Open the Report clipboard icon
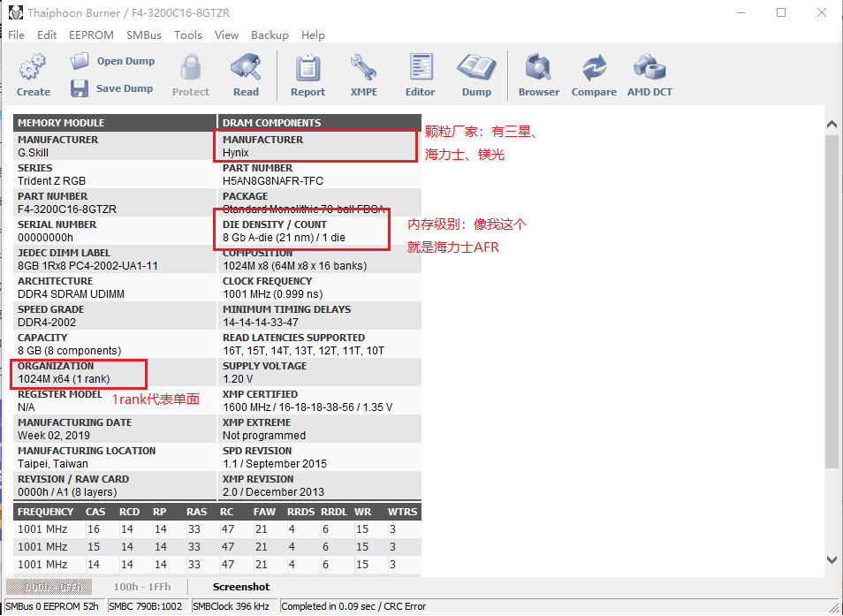This screenshot has height=616, width=843. (308, 69)
